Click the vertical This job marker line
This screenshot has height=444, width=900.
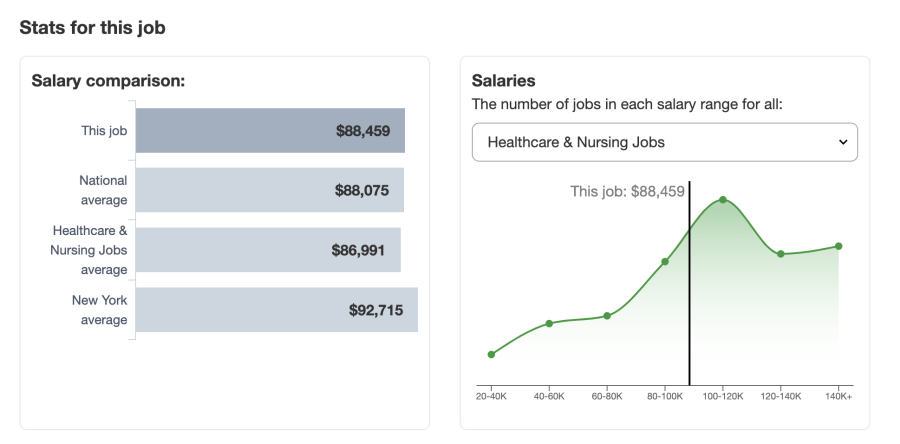click(689, 300)
